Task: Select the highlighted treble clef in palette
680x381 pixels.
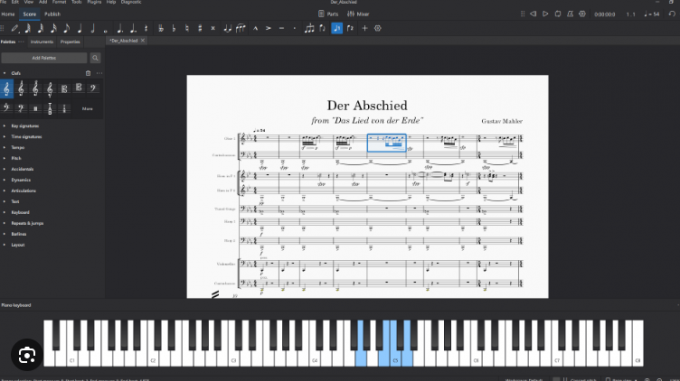Action: coord(7,89)
